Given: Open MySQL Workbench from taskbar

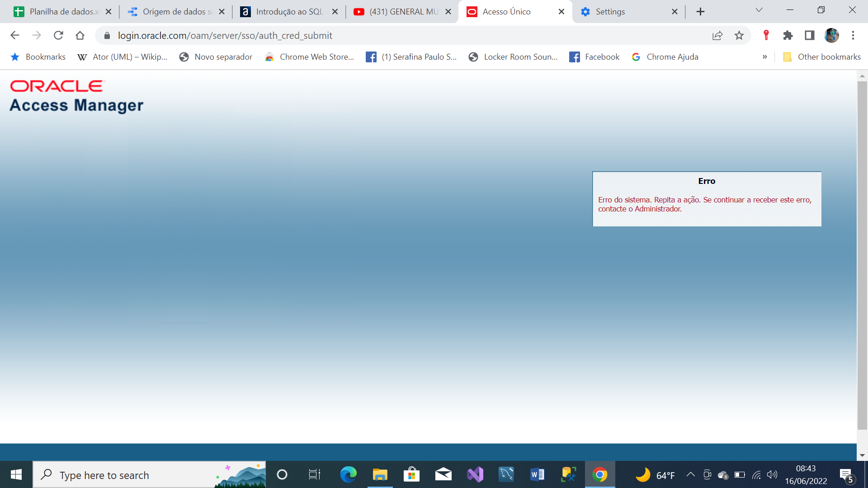Looking at the screenshot, I should (x=506, y=475).
